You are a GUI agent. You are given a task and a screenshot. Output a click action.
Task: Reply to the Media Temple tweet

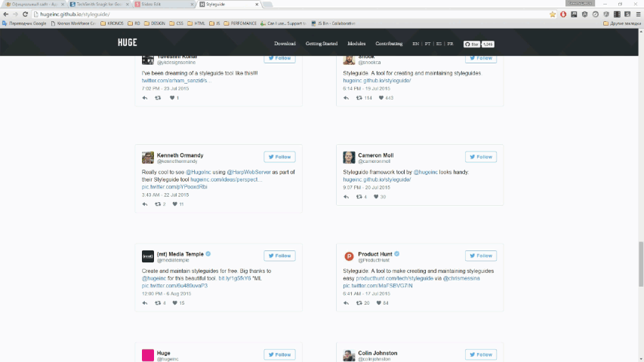point(144,303)
